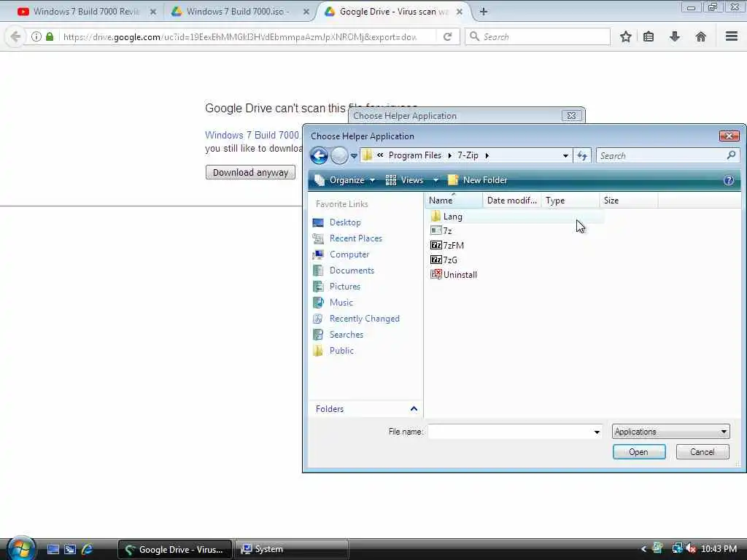The image size is (747, 560).
Task: Click the Download anyway button
Action: pyautogui.click(x=250, y=172)
